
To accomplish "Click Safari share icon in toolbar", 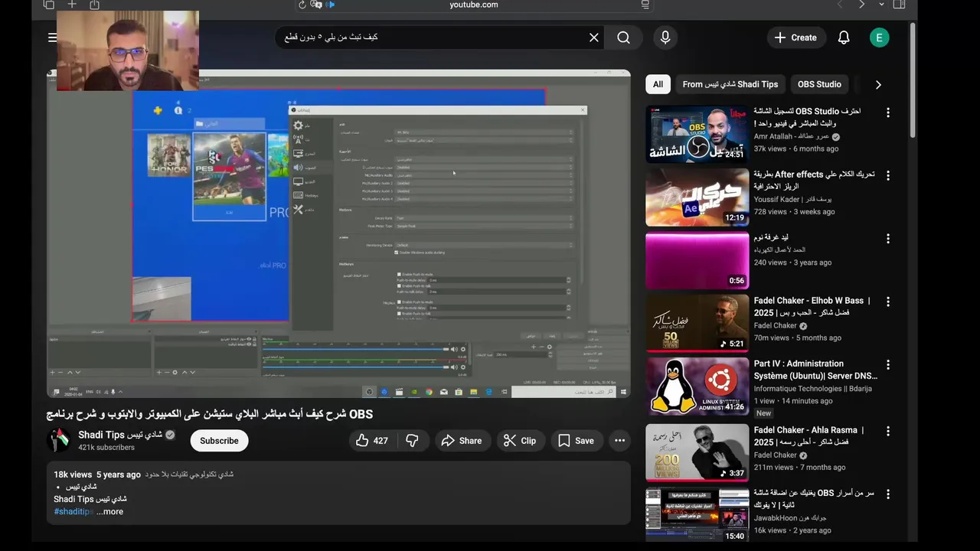I will [94, 5].
